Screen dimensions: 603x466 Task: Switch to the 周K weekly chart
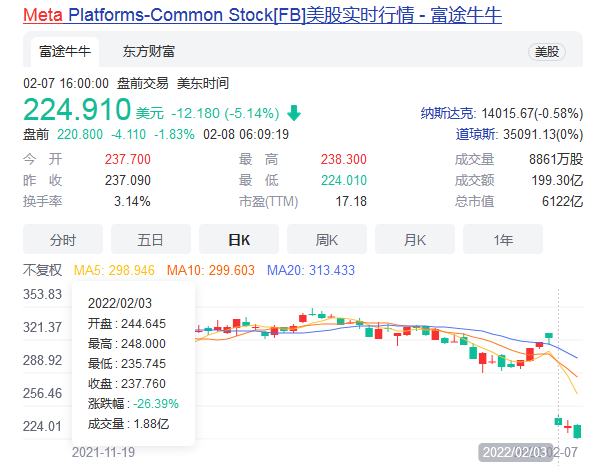327,240
